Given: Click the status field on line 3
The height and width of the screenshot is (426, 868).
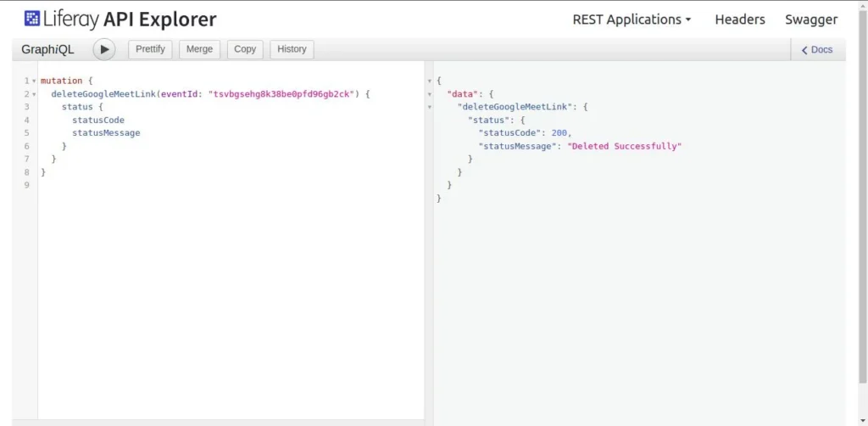Looking at the screenshot, I should click(77, 107).
